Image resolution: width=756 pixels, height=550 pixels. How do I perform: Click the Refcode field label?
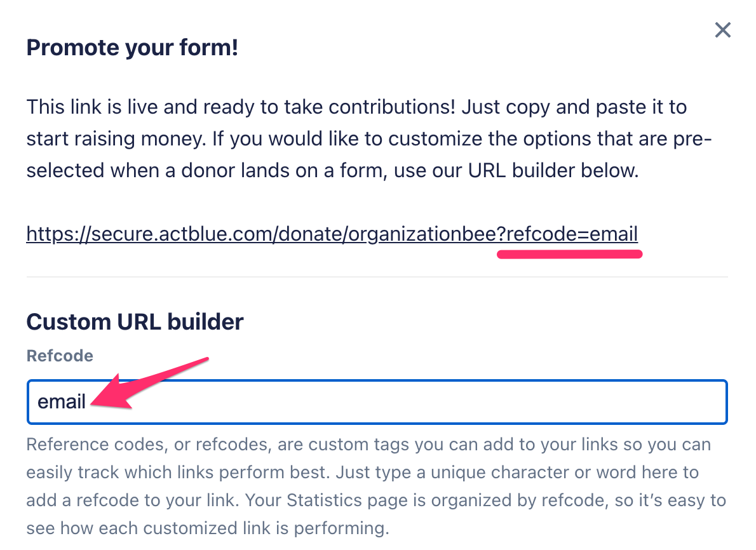click(60, 356)
